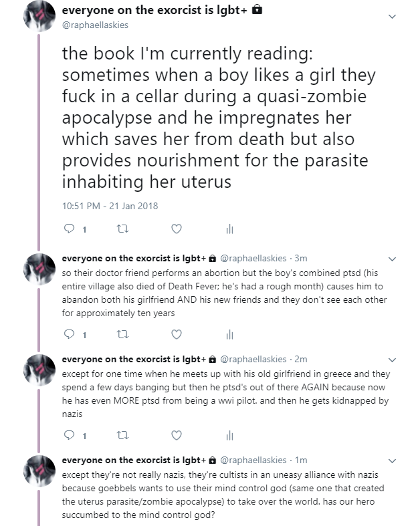The width and height of the screenshot is (420, 526).
Task: Open the dropdown on the 3m reply
Action: pos(393,259)
